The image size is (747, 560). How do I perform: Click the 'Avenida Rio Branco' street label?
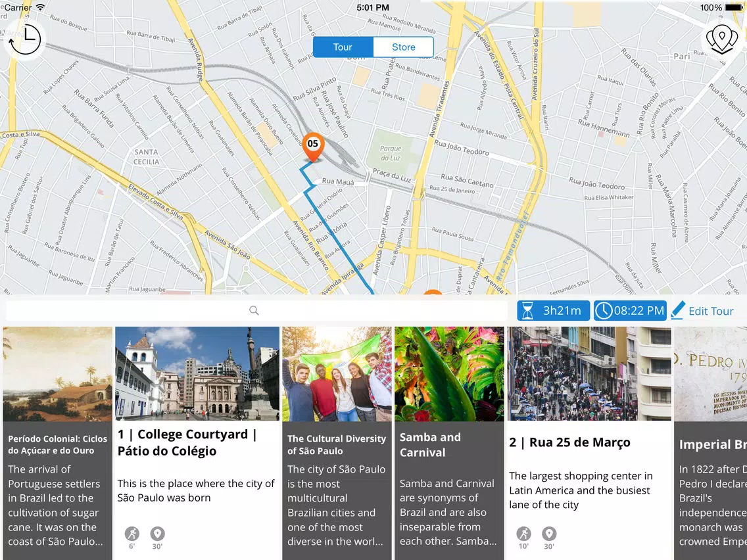pos(310,245)
